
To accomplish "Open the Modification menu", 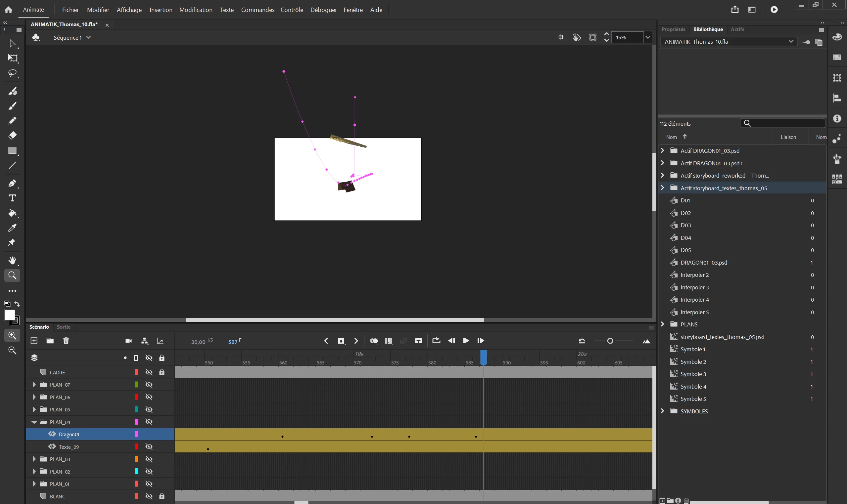I will 196,10.
